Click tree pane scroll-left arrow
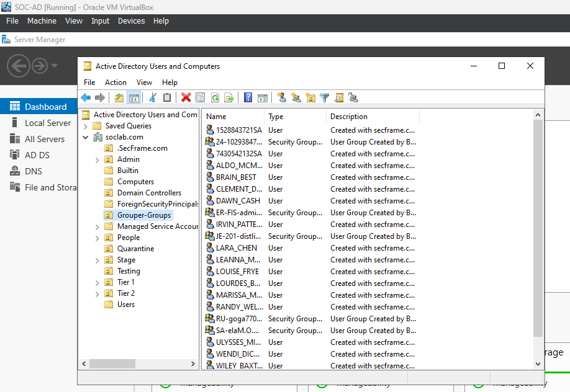The image size is (570, 392). 84,363
